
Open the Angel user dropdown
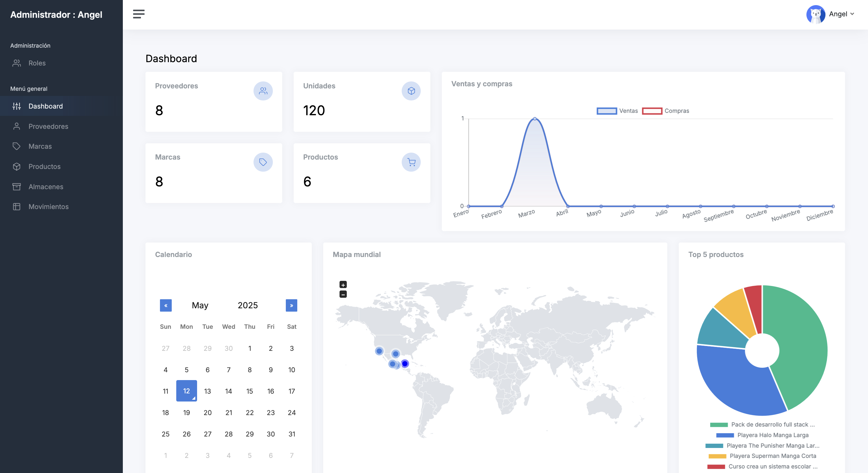841,14
